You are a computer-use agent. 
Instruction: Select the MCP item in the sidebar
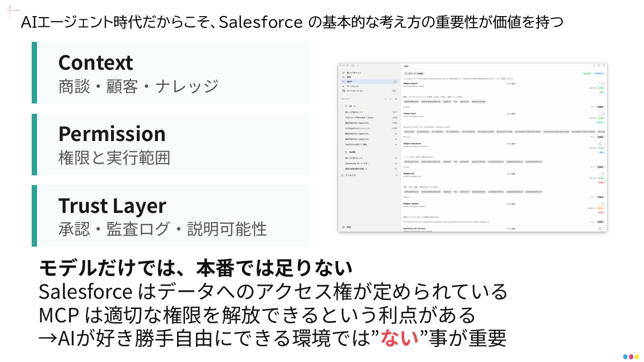[x=369, y=82]
